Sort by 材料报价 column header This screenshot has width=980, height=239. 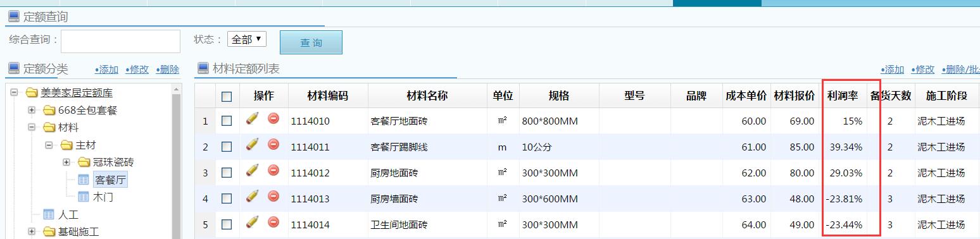pyautogui.click(x=795, y=96)
